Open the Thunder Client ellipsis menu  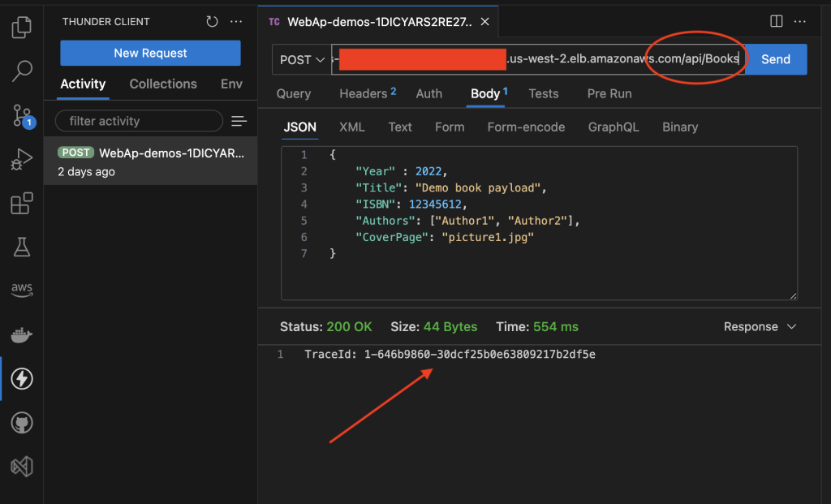[x=236, y=21]
